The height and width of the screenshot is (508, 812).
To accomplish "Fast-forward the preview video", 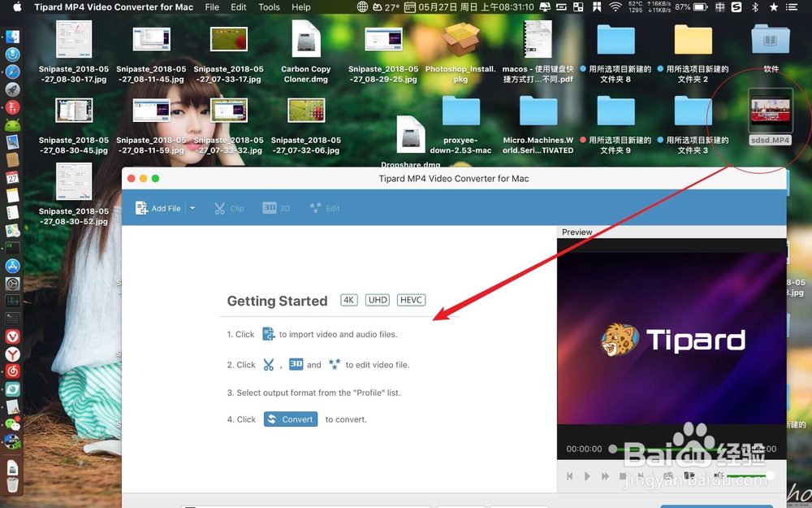I will click(x=605, y=475).
